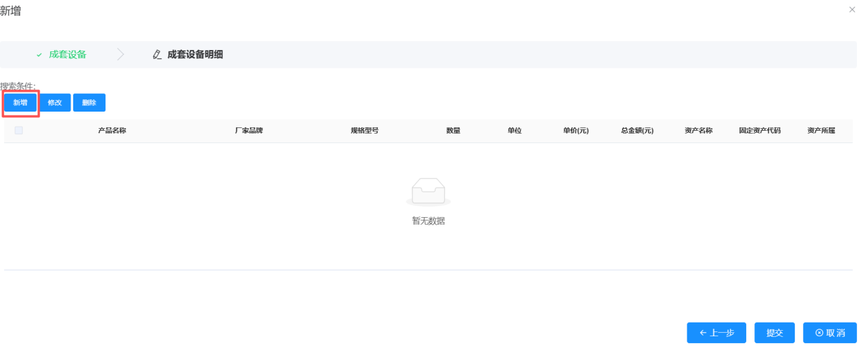Click the 修改 button

click(55, 103)
